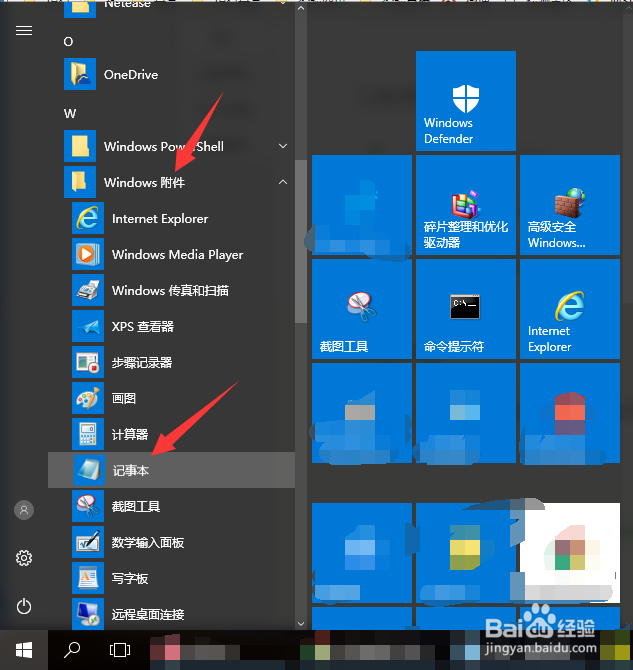Open the 高级安全 Windows firewall tile
Viewport: 633px width, 670px height.
click(x=570, y=205)
